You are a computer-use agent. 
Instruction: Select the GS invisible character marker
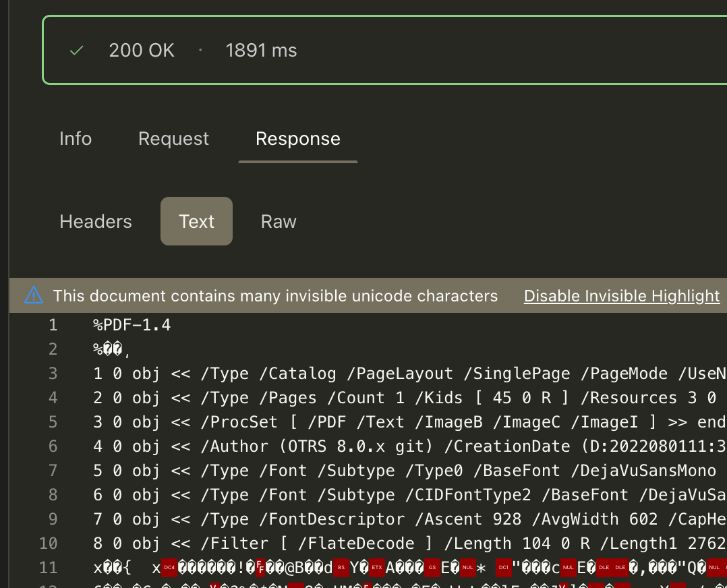pyautogui.click(x=431, y=567)
